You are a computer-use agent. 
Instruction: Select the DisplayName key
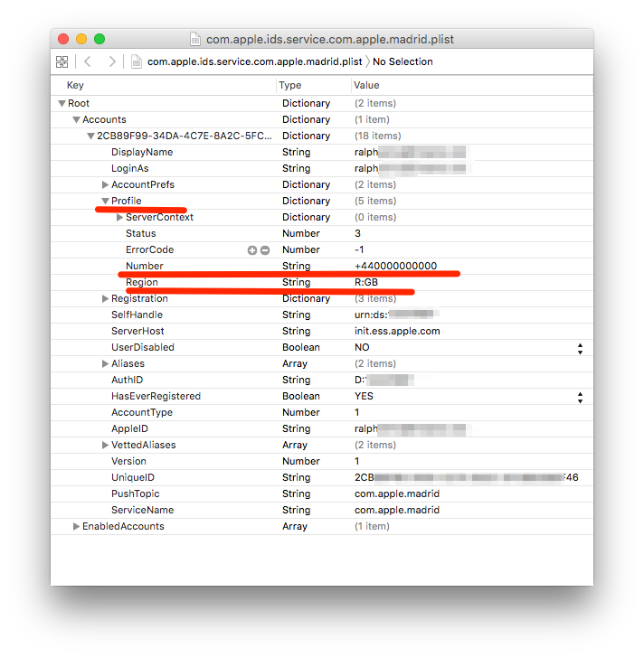142,153
